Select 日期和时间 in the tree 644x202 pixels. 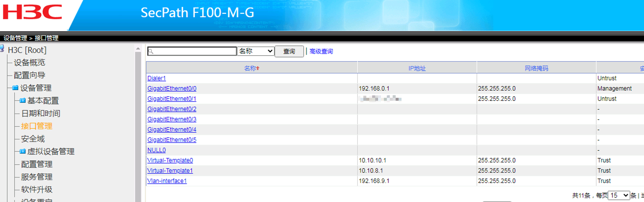click(x=41, y=113)
